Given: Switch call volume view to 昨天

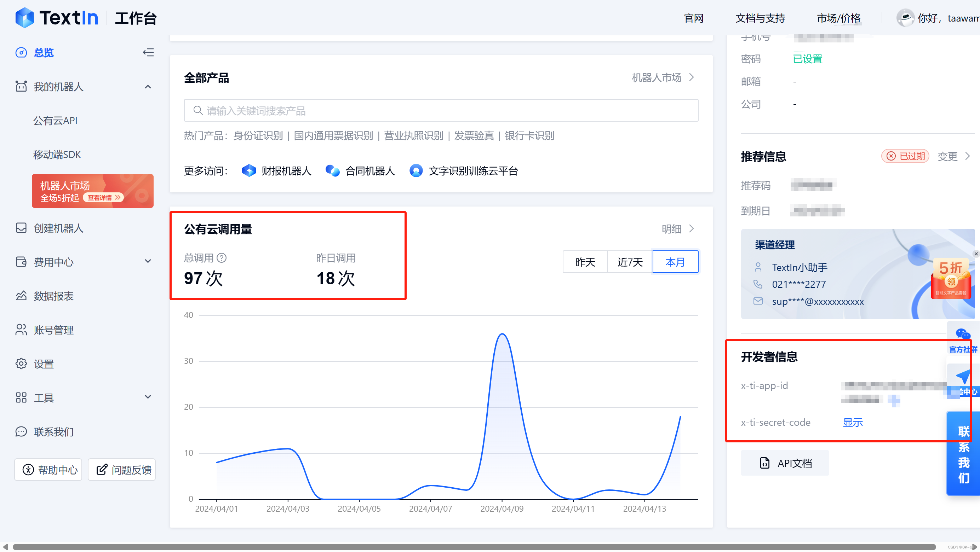Looking at the screenshot, I should click(585, 262).
